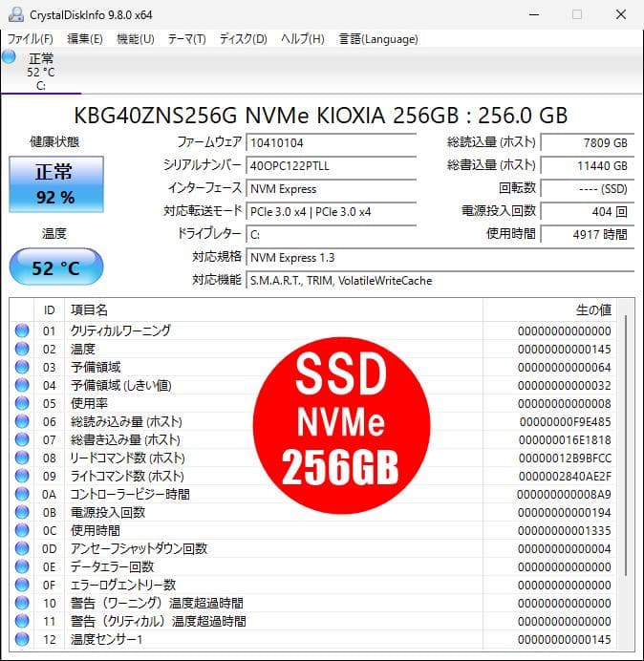
Task: Click status orb for row 0B 電源投入回数
Action: [22, 512]
